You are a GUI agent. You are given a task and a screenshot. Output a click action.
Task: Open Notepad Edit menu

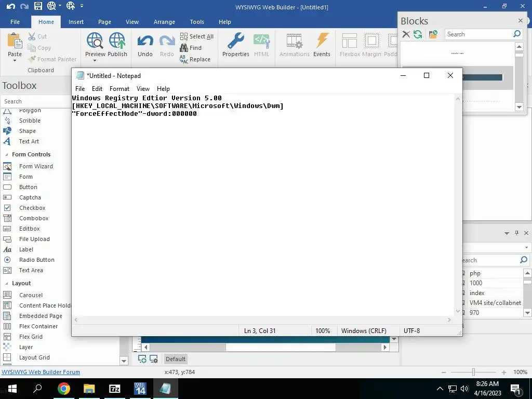tap(97, 88)
